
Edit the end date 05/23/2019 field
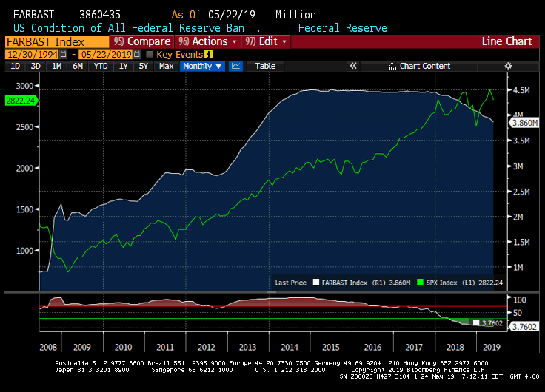tap(107, 55)
